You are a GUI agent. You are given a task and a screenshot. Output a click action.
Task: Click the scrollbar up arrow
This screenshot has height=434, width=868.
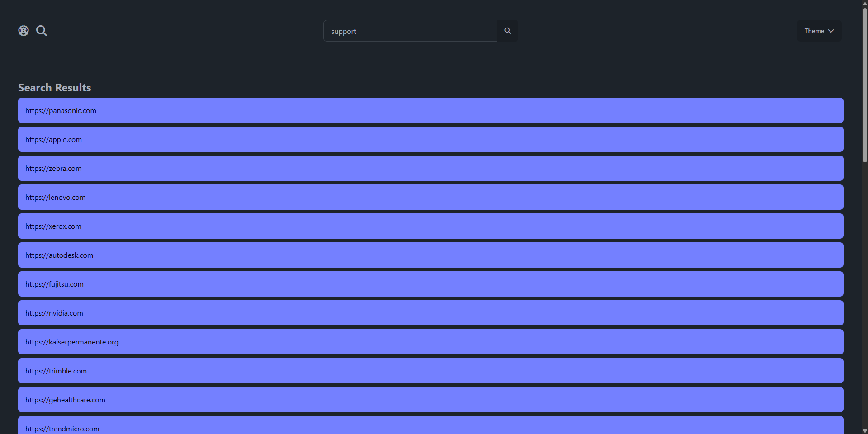865,3
